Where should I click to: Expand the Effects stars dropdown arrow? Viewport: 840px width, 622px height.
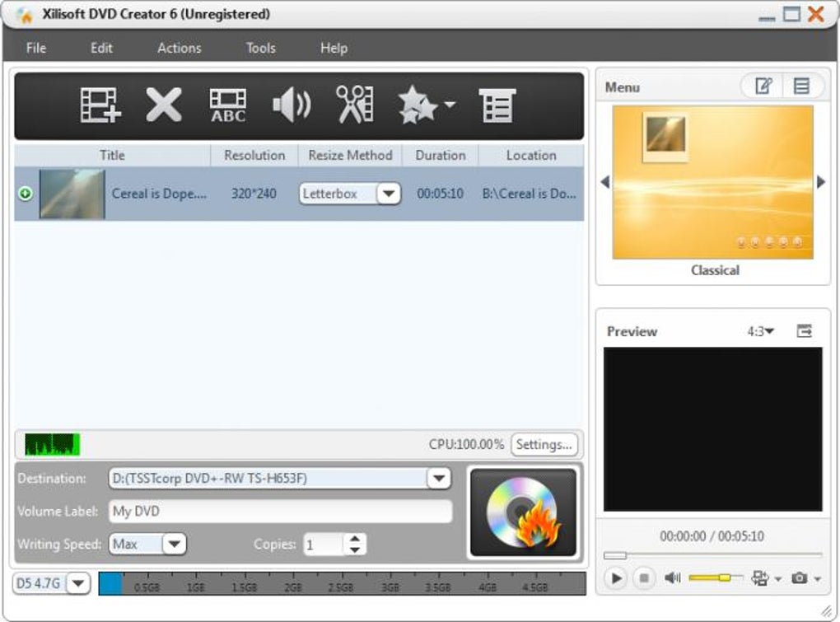tap(450, 104)
